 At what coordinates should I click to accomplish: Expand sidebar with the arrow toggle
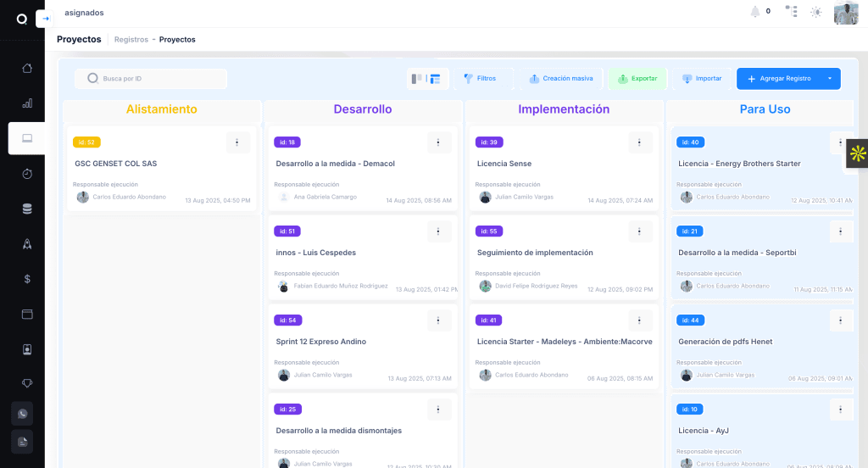coord(45,19)
